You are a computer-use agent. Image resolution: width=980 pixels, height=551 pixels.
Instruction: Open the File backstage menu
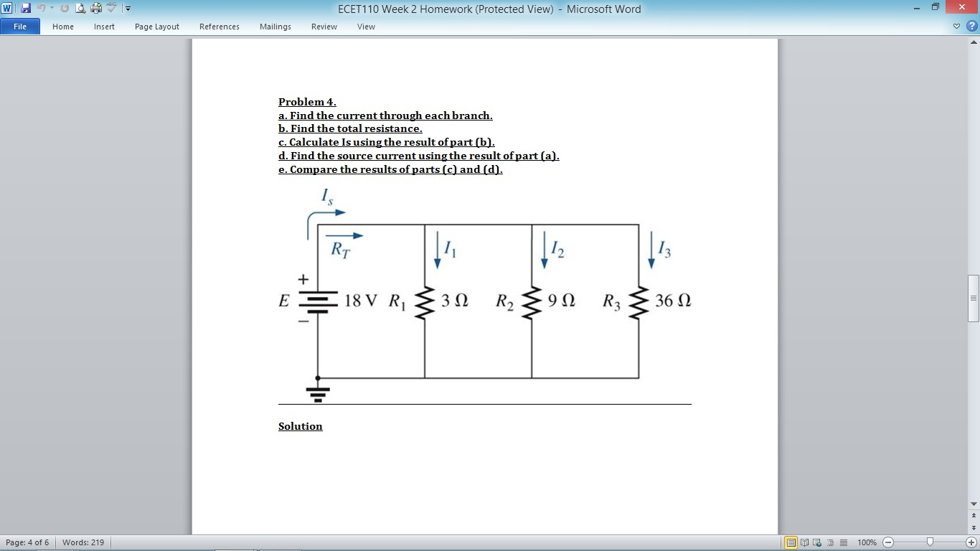coord(19,26)
